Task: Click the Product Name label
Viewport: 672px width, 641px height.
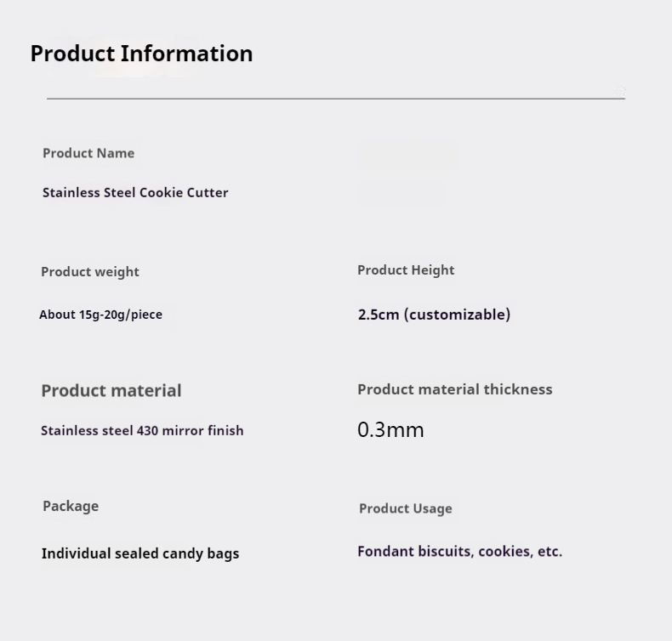Action: coord(88,153)
